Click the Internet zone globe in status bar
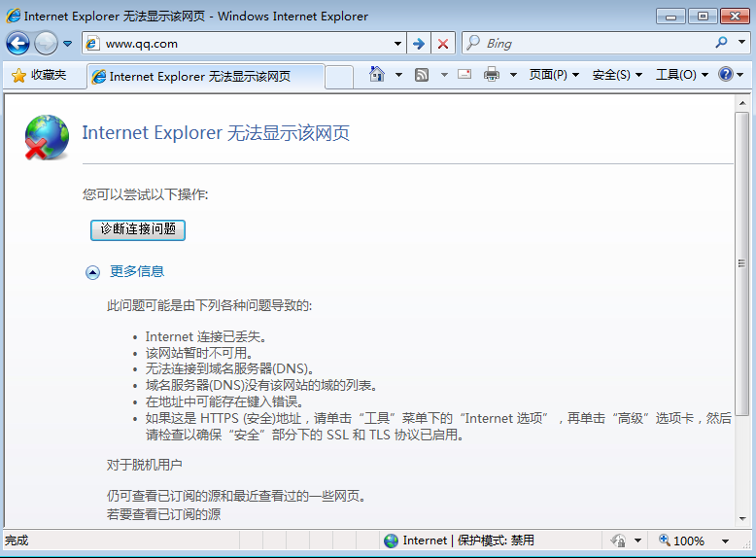 point(391,541)
